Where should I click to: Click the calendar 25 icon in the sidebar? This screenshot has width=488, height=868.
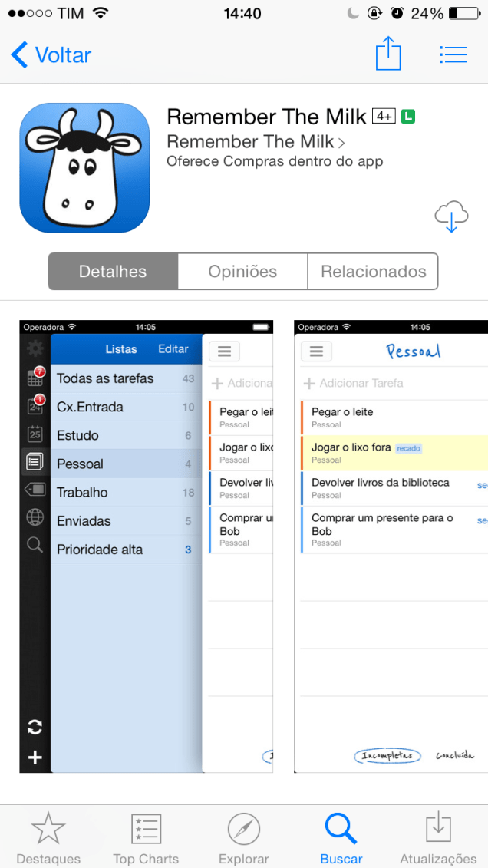coord(35,434)
